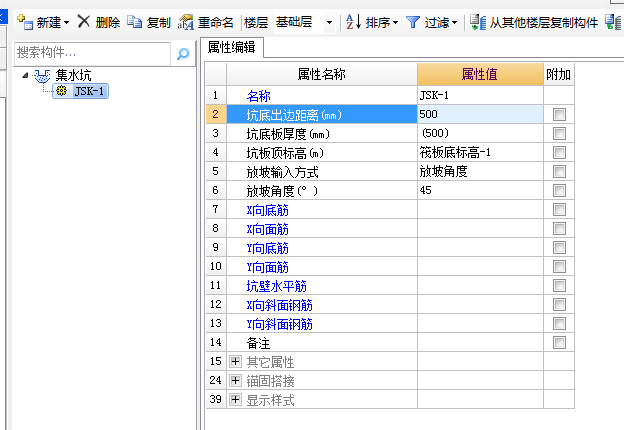Click the partially visible copy-component icon at toolbar end
Screen dimensions: 624x430
click(x=613, y=22)
